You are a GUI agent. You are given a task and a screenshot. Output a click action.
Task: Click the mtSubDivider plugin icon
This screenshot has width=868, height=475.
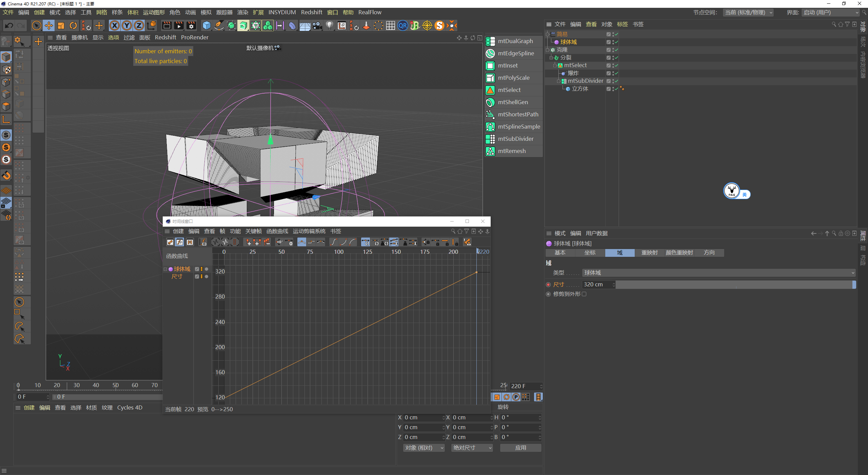490,139
